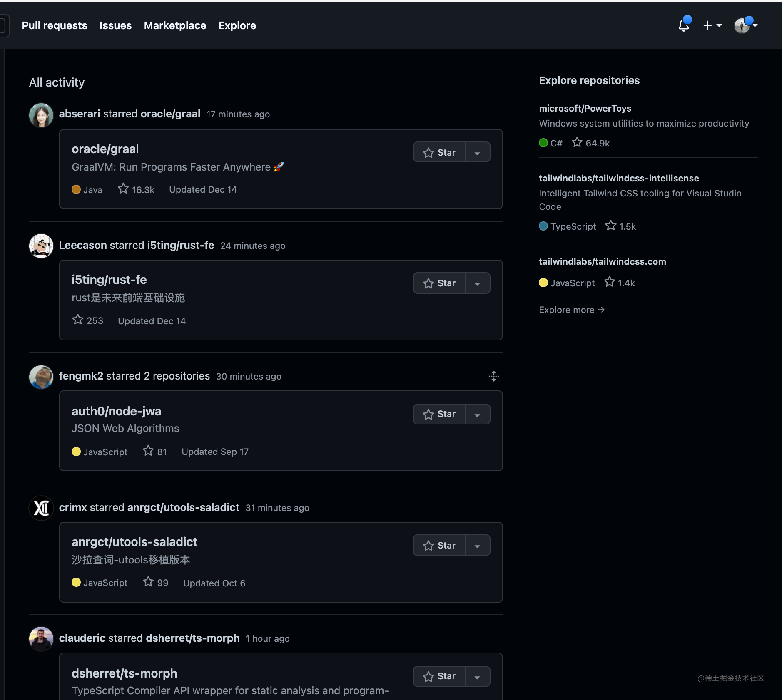Go to Pull requests
Viewport: 782px width, 700px height.
pyautogui.click(x=55, y=25)
